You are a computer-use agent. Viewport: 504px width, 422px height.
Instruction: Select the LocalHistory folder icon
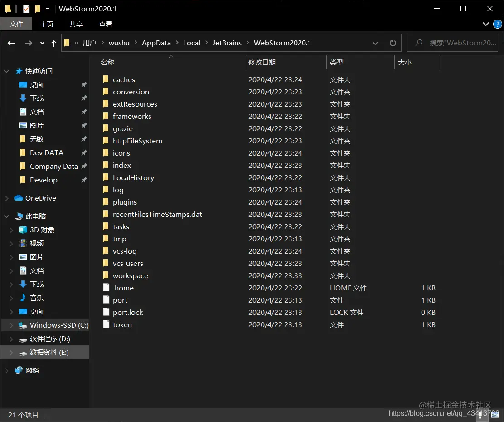[x=106, y=177]
